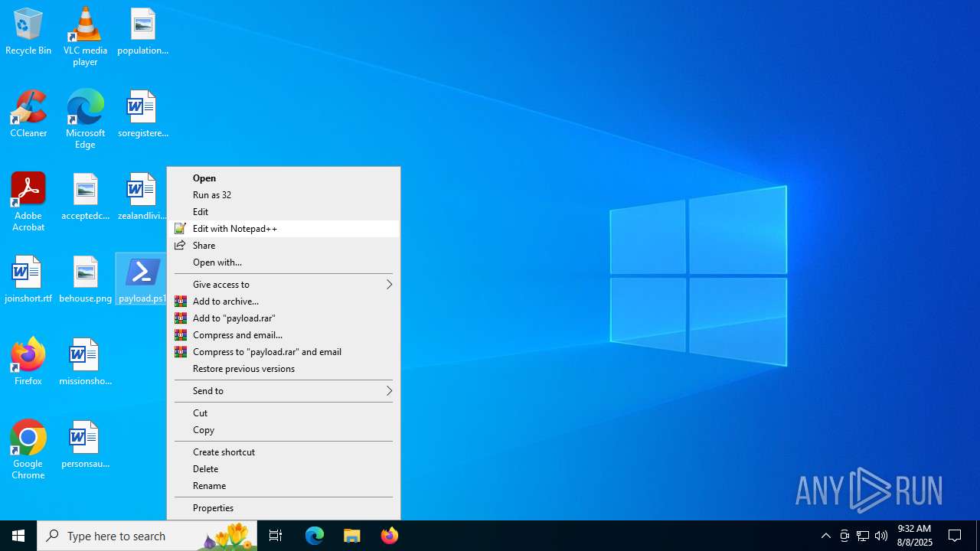This screenshot has width=980, height=551.
Task: Choose Open in the context menu
Action: click(283, 178)
